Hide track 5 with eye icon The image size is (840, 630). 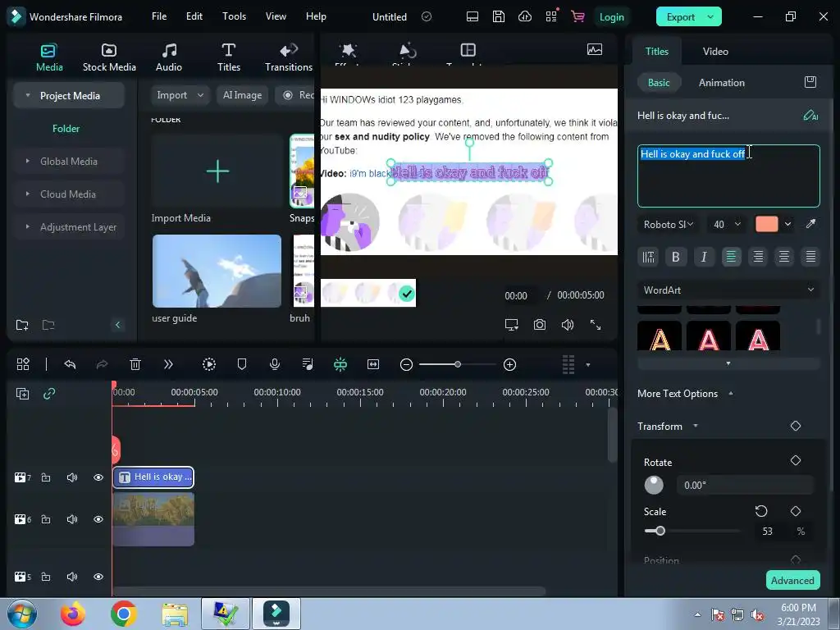point(98,577)
